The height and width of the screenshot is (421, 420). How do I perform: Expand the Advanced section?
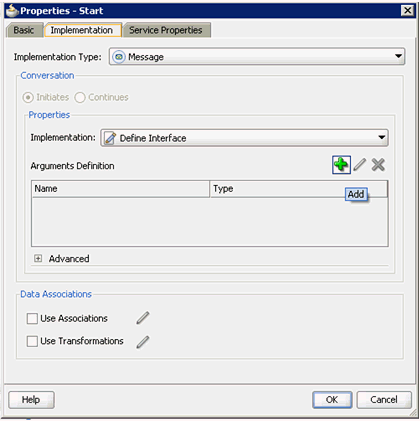(x=38, y=258)
